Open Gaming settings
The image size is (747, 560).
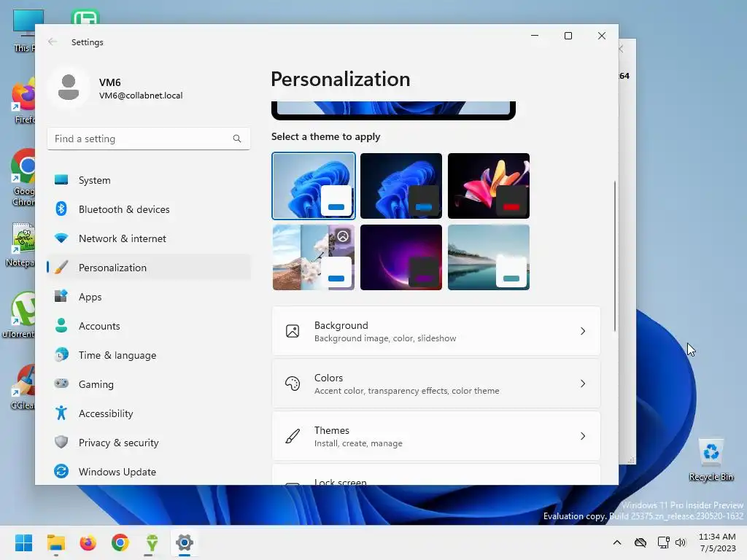pos(149,384)
